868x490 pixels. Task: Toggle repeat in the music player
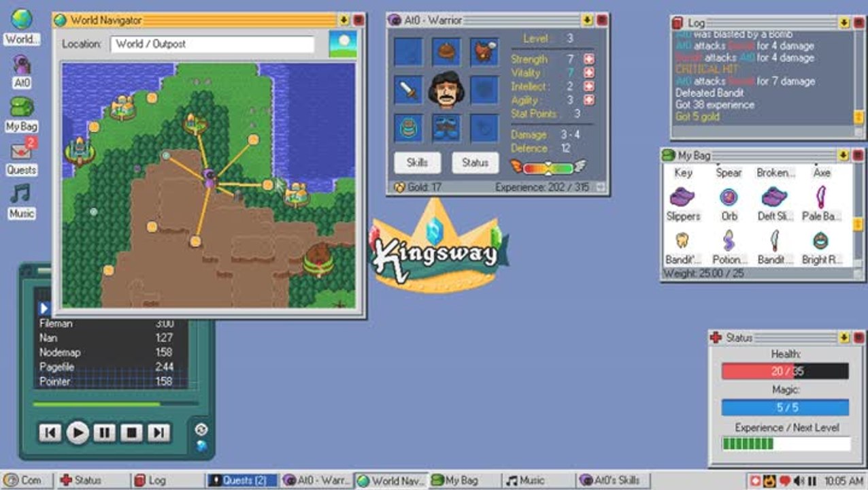[x=201, y=429]
